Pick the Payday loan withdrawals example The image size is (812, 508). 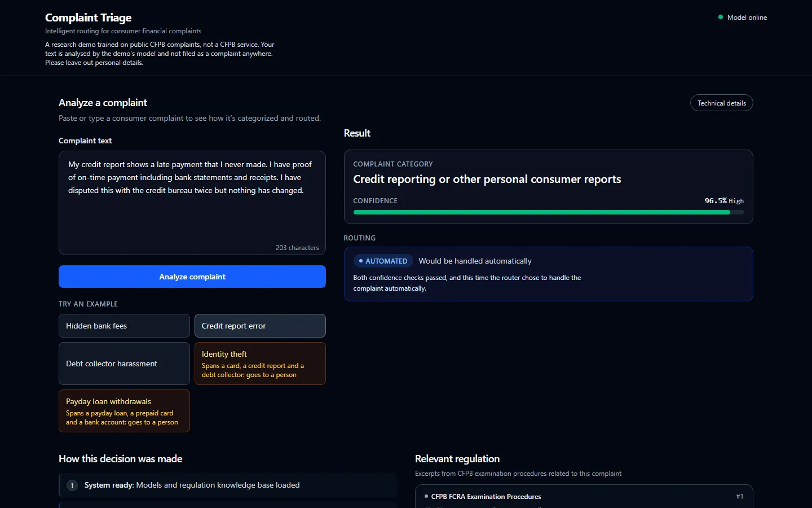click(x=124, y=411)
